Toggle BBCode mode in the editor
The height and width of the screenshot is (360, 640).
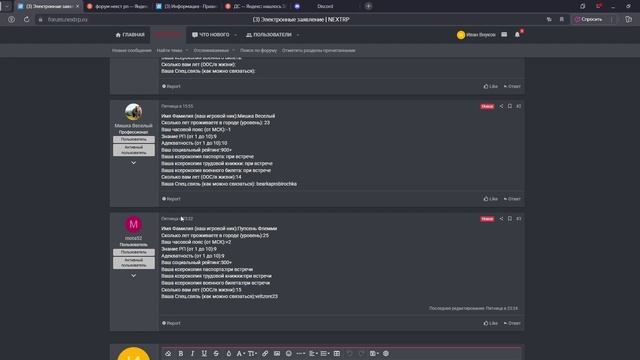point(386,353)
